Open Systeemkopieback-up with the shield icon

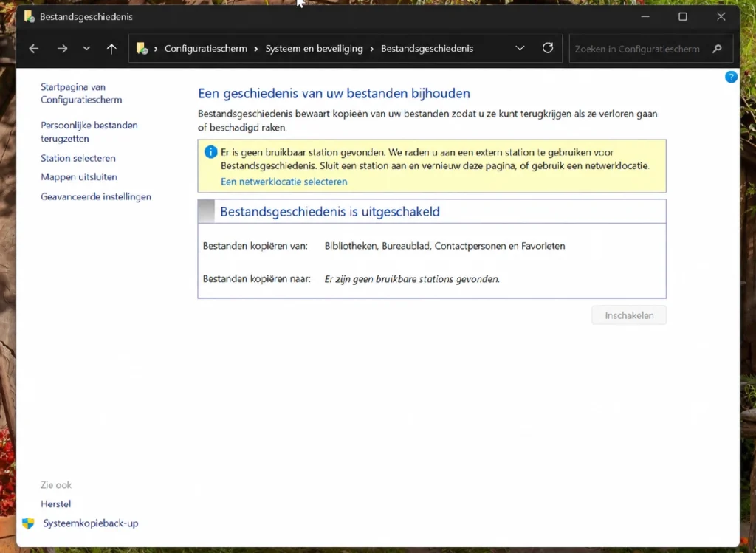(x=90, y=523)
